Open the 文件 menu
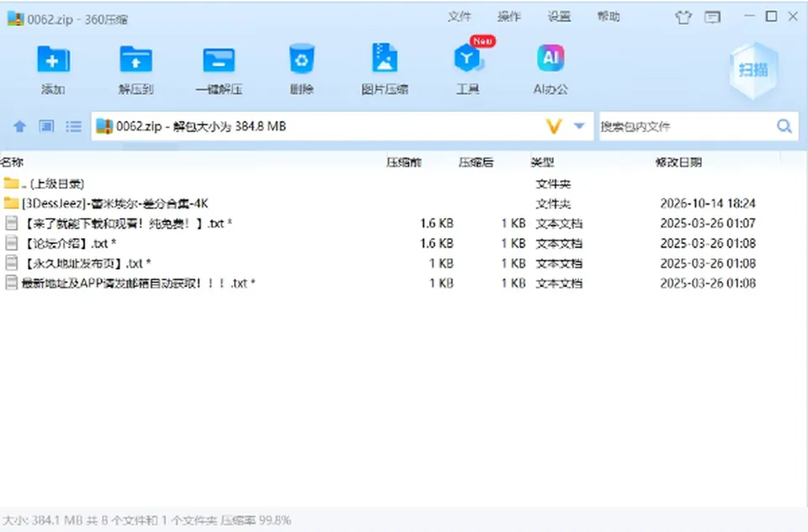The image size is (808, 532). (x=460, y=17)
